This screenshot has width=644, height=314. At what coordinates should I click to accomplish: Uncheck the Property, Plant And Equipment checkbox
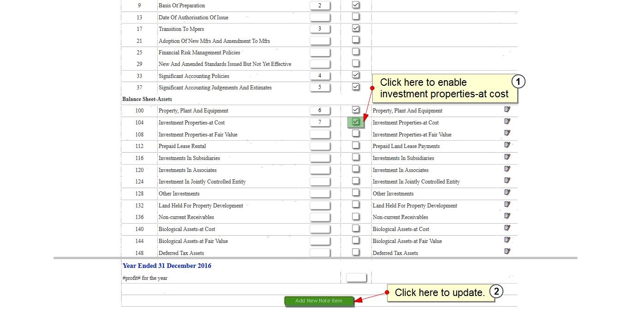point(356,110)
